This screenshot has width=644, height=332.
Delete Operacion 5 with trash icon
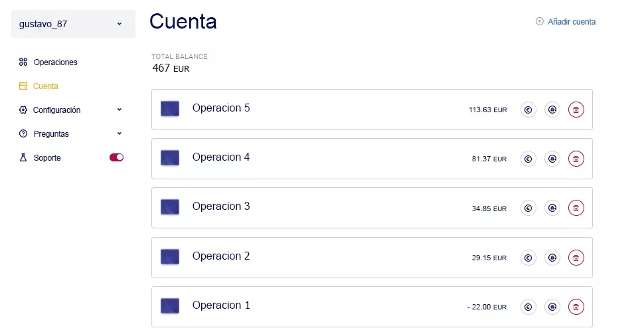576,110
